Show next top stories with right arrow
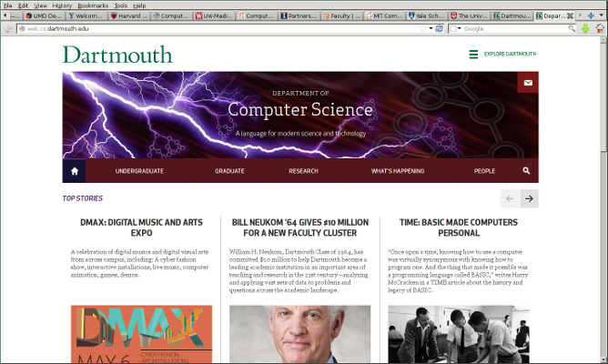Viewport: 608px width, 364px height. coord(529,198)
